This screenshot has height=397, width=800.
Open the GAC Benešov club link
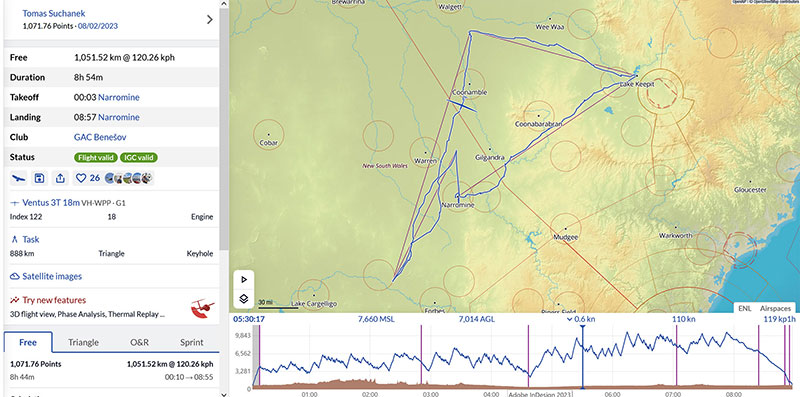pyautogui.click(x=100, y=137)
